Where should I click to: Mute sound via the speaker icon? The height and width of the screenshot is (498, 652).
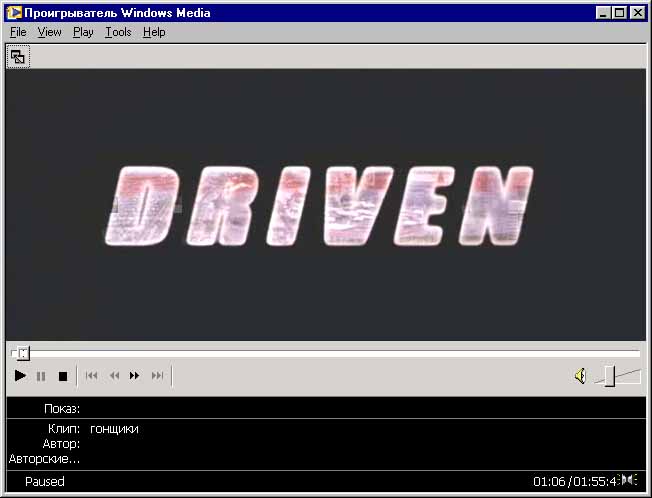coord(580,376)
